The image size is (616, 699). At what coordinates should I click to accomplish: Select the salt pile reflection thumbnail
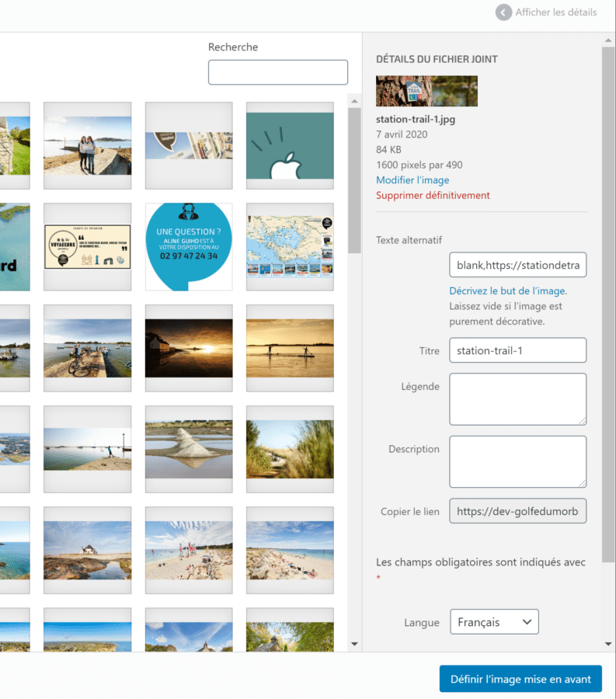click(189, 449)
